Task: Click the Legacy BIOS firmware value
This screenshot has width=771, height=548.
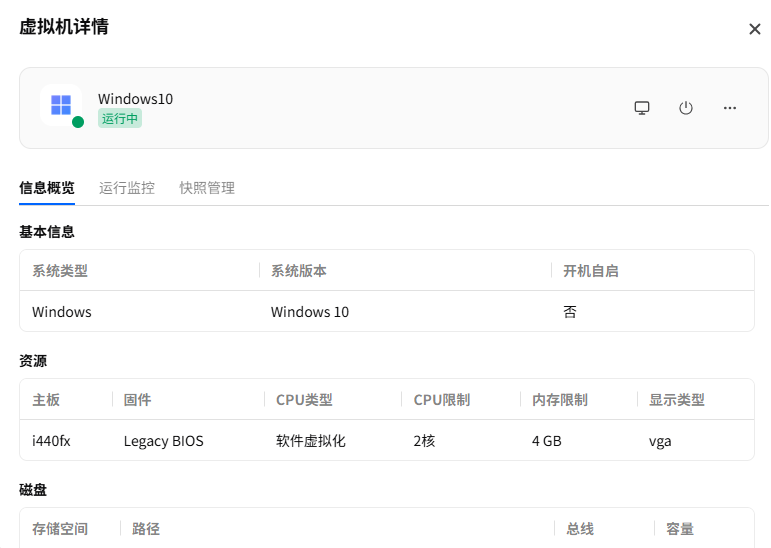Action: coord(163,441)
